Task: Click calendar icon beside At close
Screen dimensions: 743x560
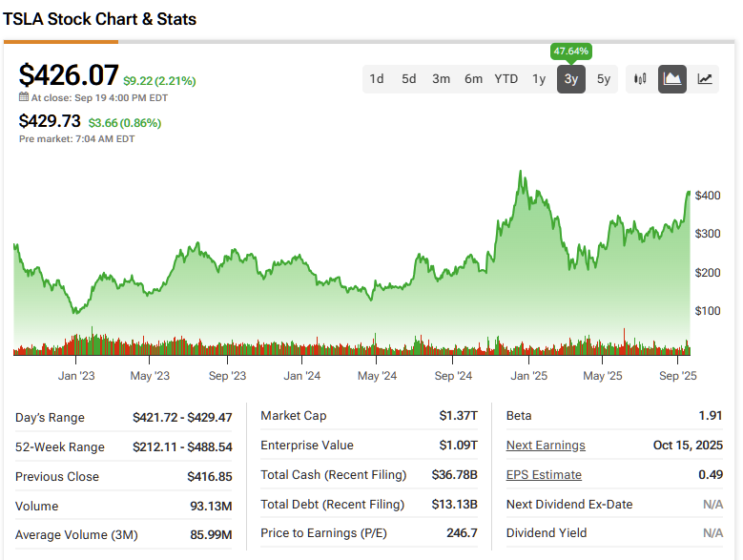Action: tap(23, 97)
